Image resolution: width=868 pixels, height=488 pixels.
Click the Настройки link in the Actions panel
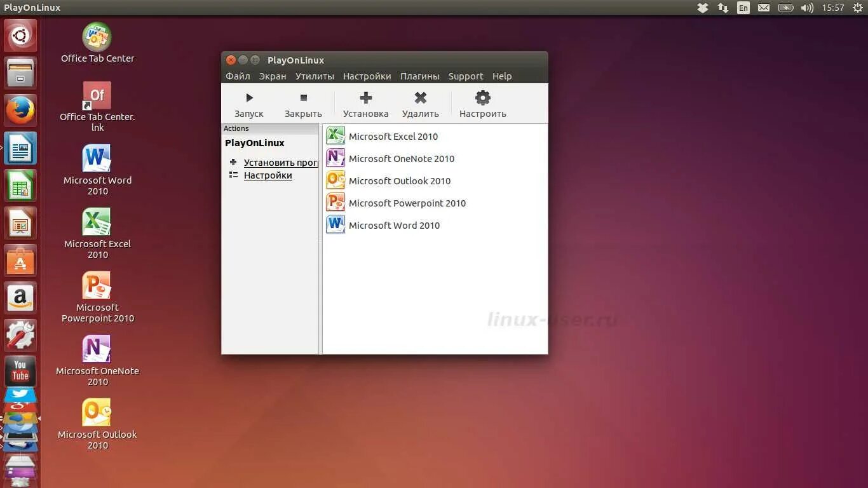268,175
